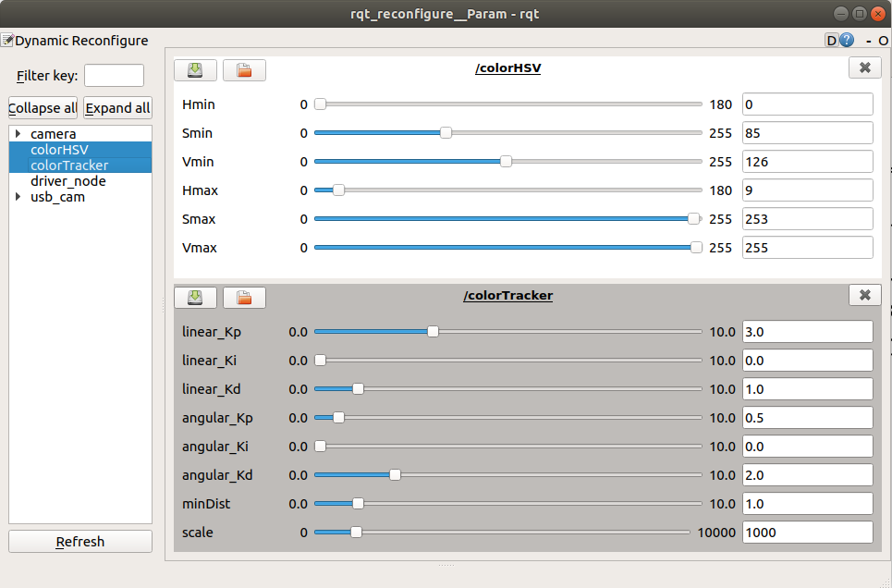Click the Expand all button
This screenshot has height=588, width=892.
(x=117, y=107)
